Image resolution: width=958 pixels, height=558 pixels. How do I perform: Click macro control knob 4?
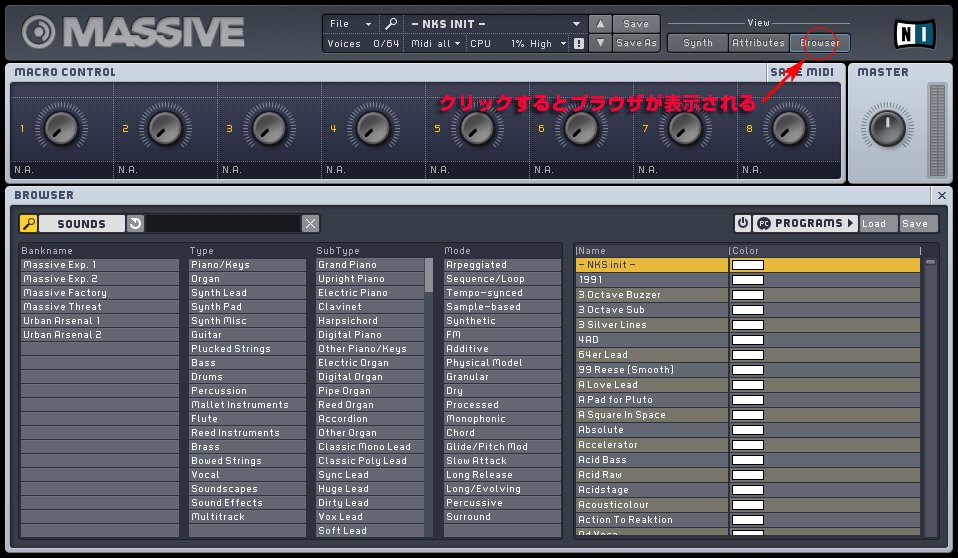tap(373, 128)
